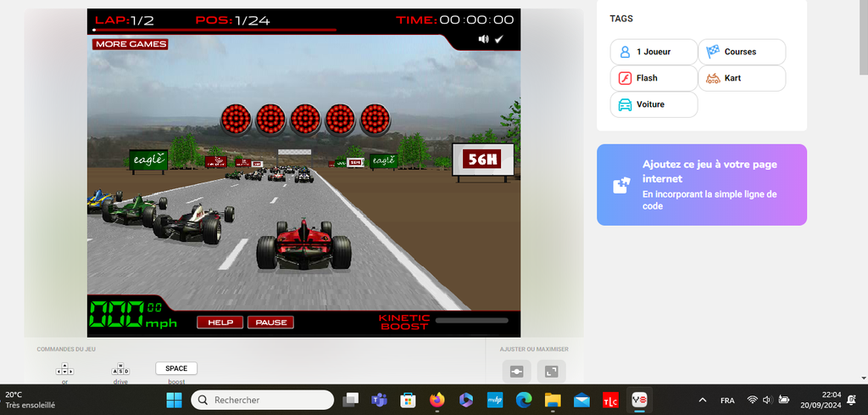Click the embed game puzzle-piece banner
This screenshot has height=415, width=868.
[701, 185]
